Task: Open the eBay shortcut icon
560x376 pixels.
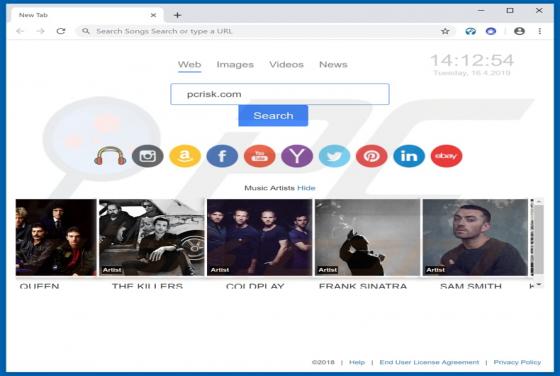Action: (x=446, y=156)
